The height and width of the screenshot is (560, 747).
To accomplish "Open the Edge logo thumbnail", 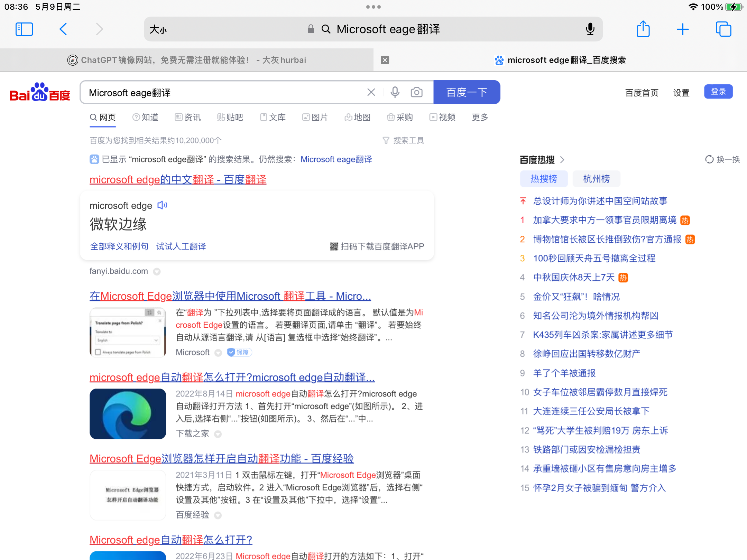I will (128, 414).
